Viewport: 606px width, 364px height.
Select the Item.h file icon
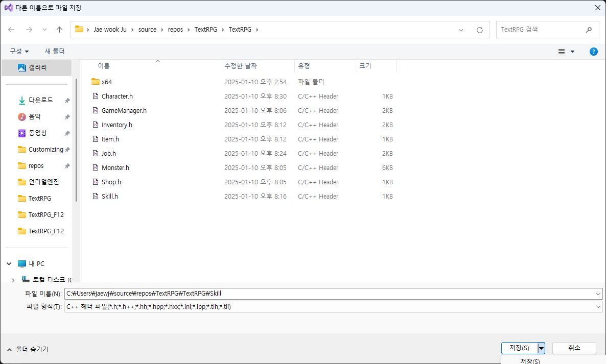pyautogui.click(x=96, y=139)
